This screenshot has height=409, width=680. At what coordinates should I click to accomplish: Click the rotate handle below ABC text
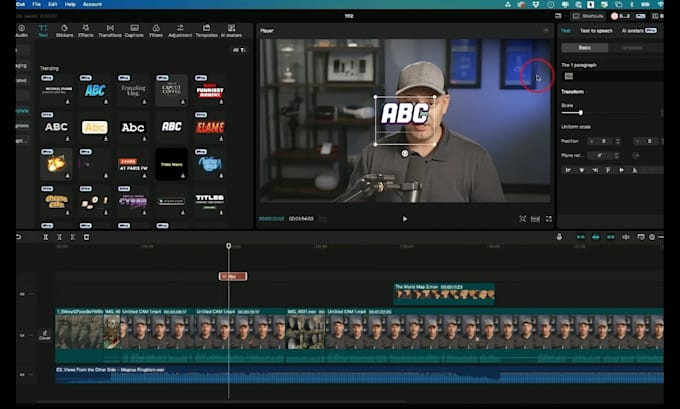405,153
